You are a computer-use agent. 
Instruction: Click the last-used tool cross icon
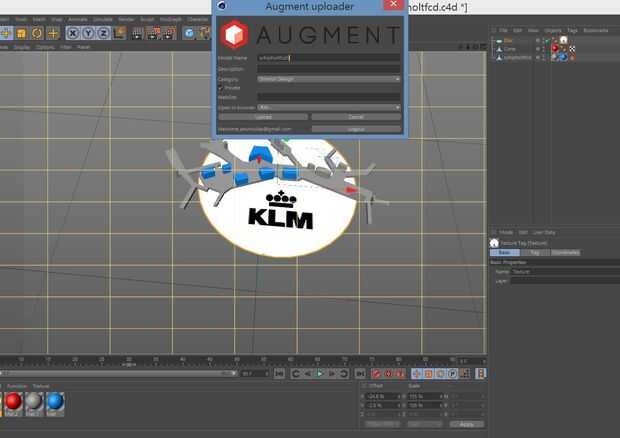[53, 34]
